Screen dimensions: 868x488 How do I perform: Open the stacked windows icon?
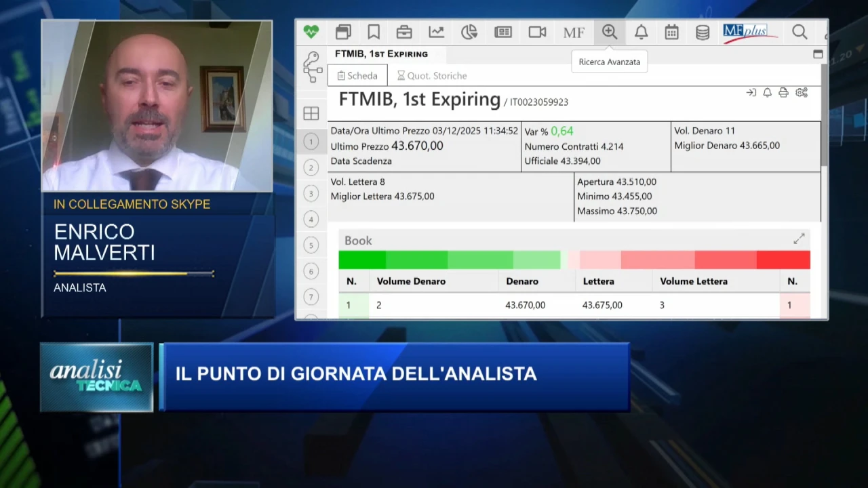[x=343, y=32]
